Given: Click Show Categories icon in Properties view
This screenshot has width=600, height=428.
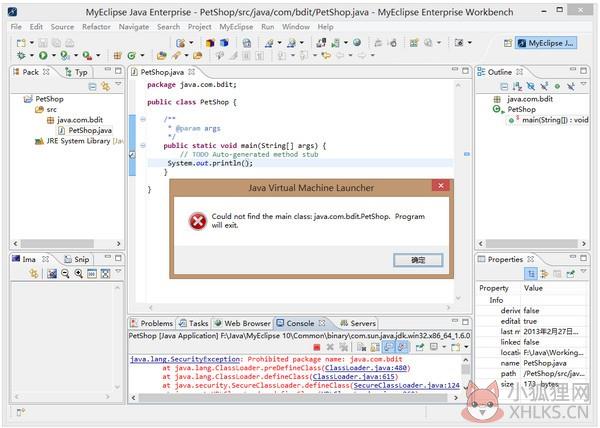Looking at the screenshot, I should click(531, 273).
